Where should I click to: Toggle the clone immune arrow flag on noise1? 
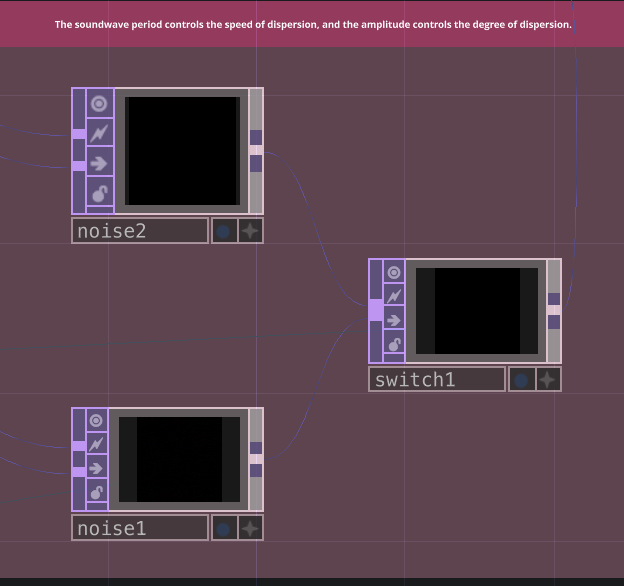[x=96, y=467]
